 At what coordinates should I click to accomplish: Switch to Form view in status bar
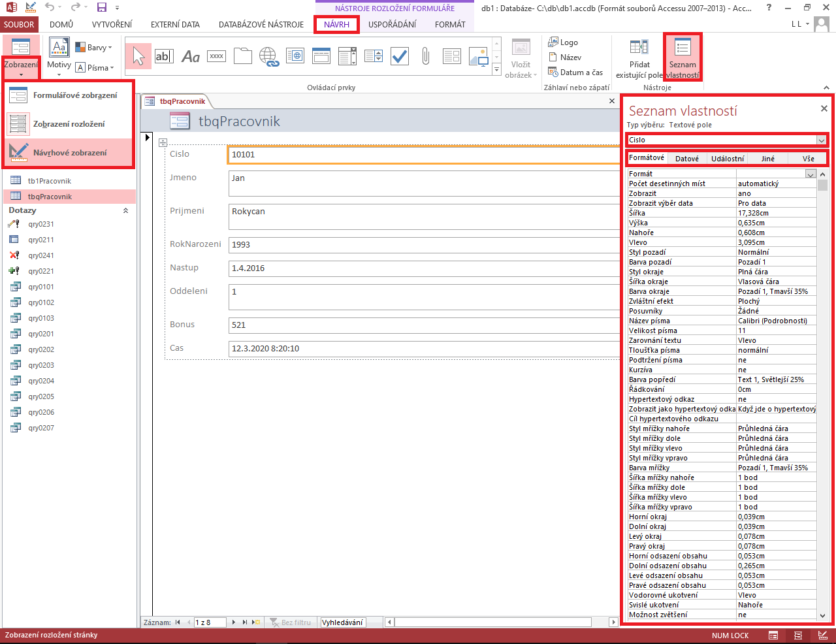[773, 636]
